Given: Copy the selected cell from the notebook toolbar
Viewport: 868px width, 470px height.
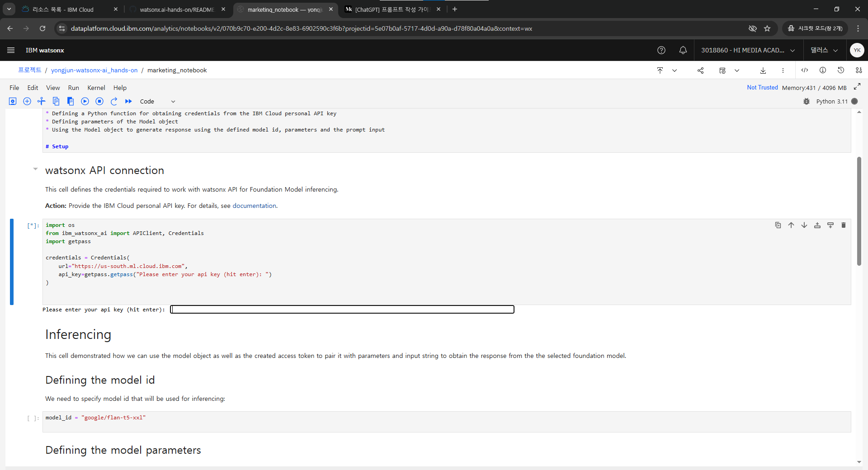Looking at the screenshot, I should [56, 101].
